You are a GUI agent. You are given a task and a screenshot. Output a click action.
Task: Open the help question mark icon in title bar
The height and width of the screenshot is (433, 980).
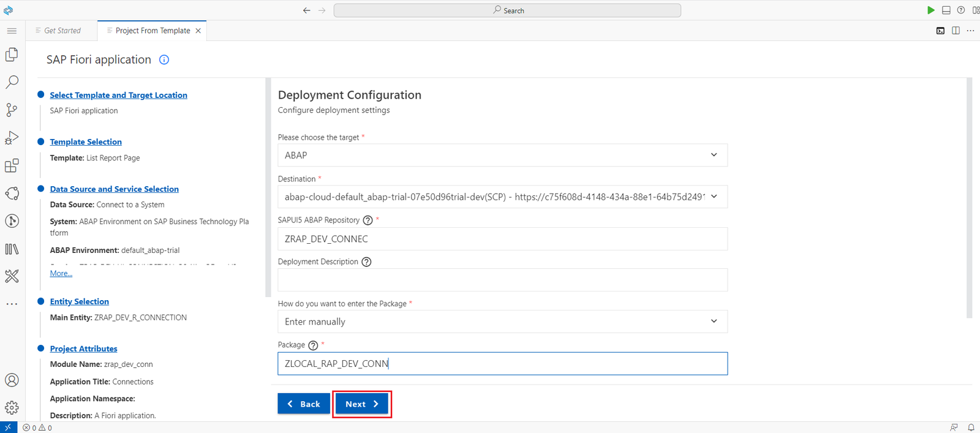(961, 10)
